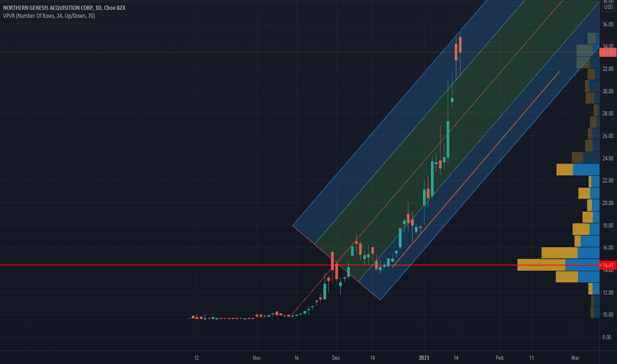Image resolution: width=617 pixels, height=364 pixels.
Task: Click the 24.00 price axis label
Action: point(608,158)
